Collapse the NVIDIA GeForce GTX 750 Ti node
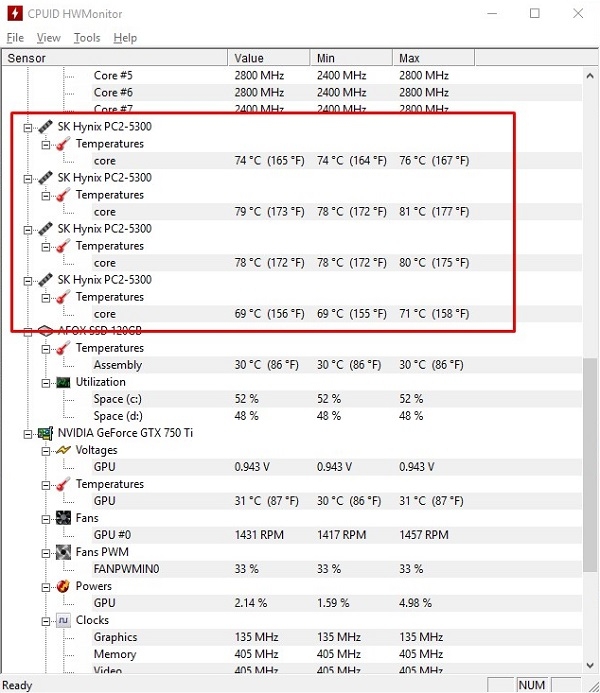Screen dimensions: 600x693 [x=28, y=433]
